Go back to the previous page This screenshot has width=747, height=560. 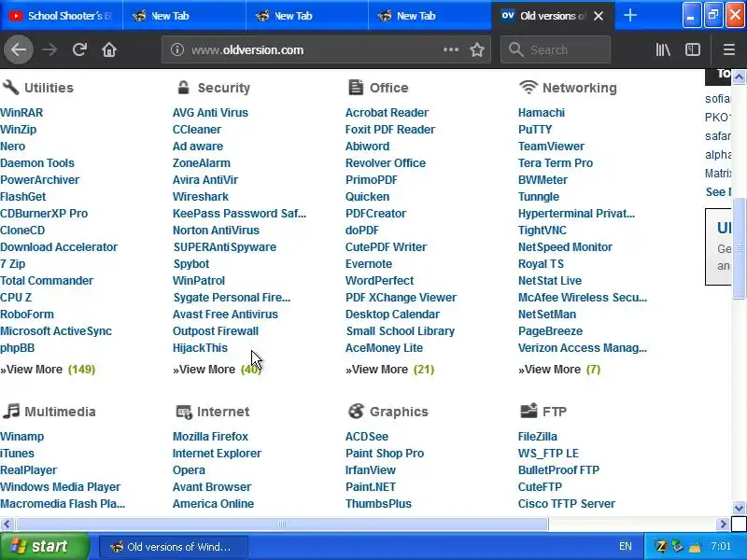[19, 49]
